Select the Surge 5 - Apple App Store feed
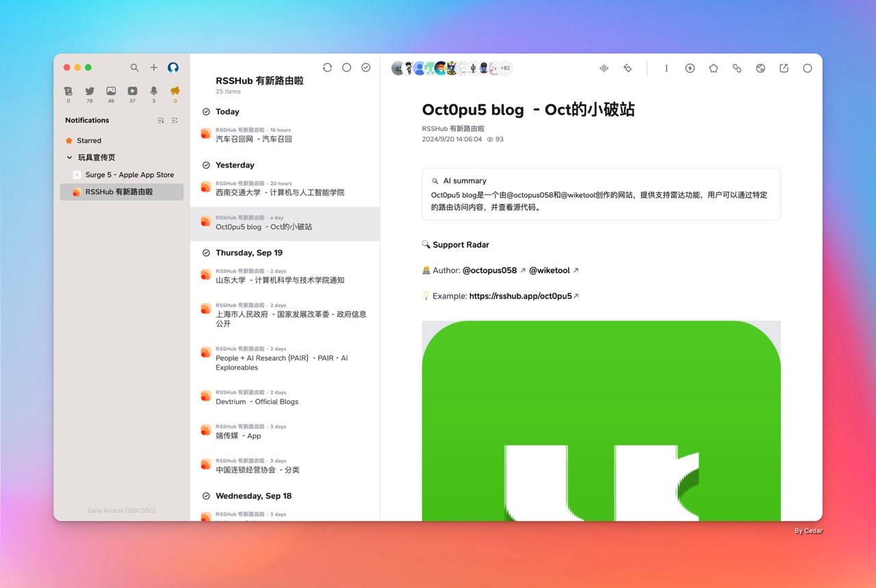The height and width of the screenshot is (588, 876). 122,175
